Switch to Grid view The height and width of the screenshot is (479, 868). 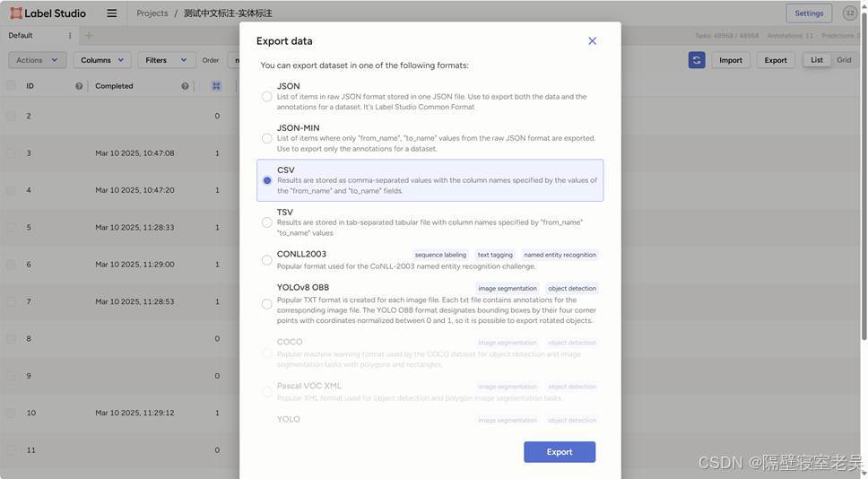[x=844, y=60]
